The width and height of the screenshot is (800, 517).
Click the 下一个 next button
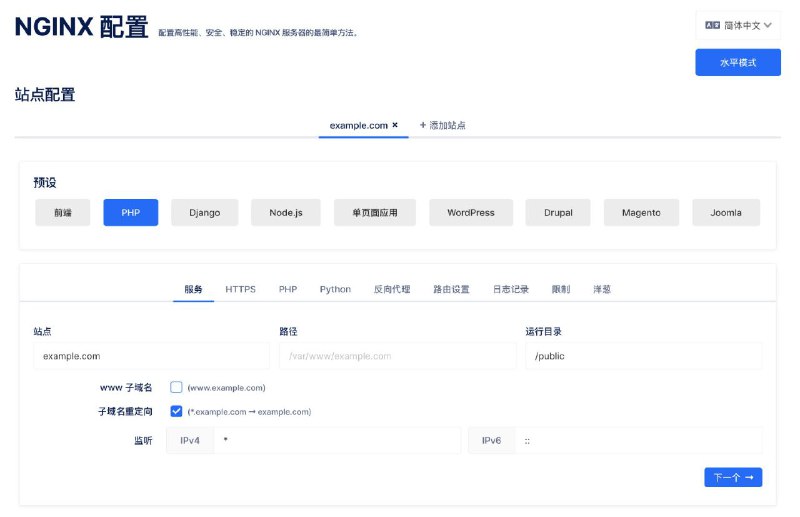[732, 477]
